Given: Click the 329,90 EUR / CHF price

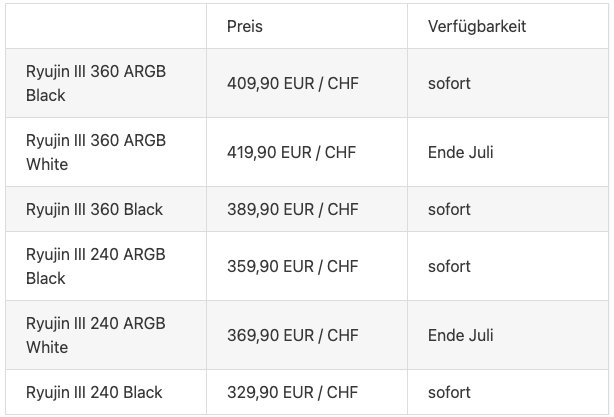Looking at the screenshot, I should click(x=293, y=392).
